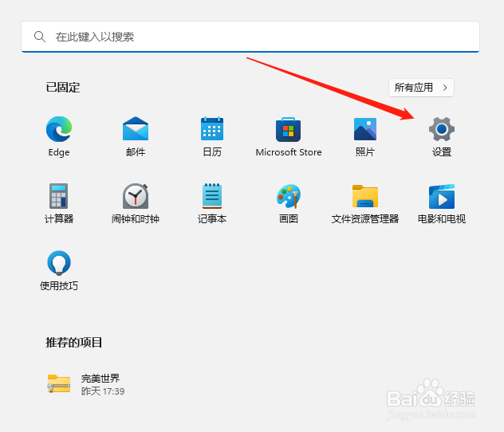Click the search magnifier icon

pyautogui.click(x=40, y=37)
